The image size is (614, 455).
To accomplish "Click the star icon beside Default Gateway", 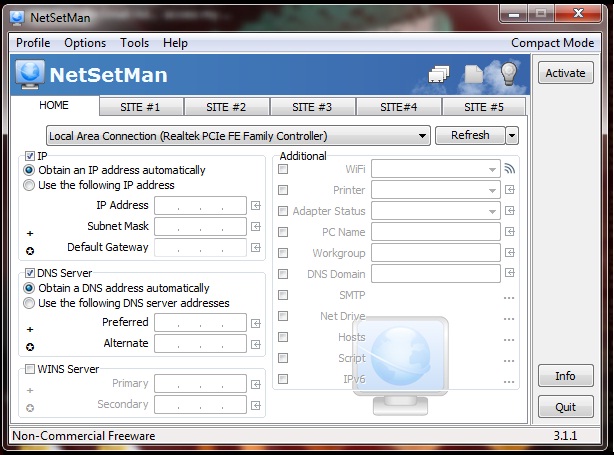I will coord(30,251).
